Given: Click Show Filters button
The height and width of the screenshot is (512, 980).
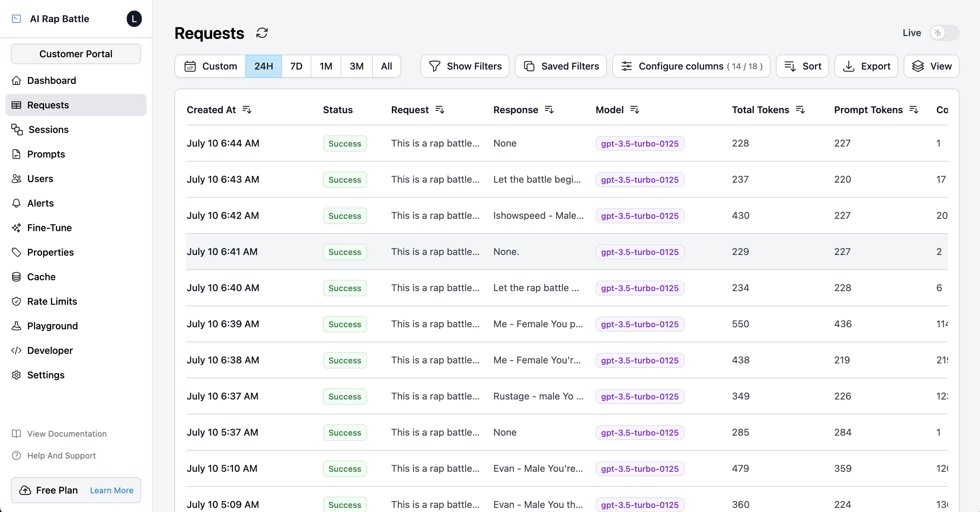Looking at the screenshot, I should pos(465,66).
